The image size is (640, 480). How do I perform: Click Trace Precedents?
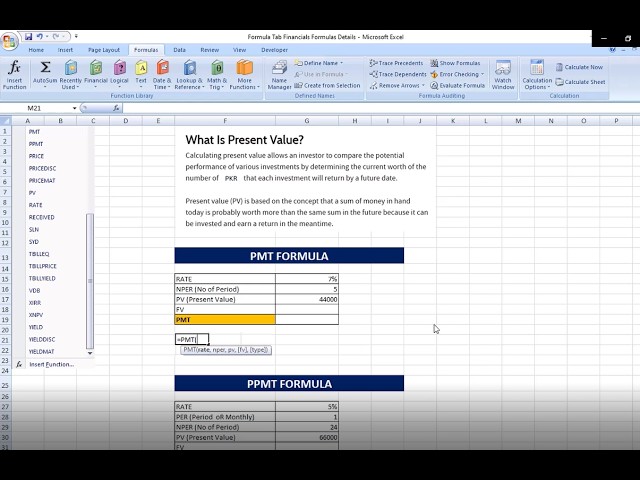[x=396, y=63]
